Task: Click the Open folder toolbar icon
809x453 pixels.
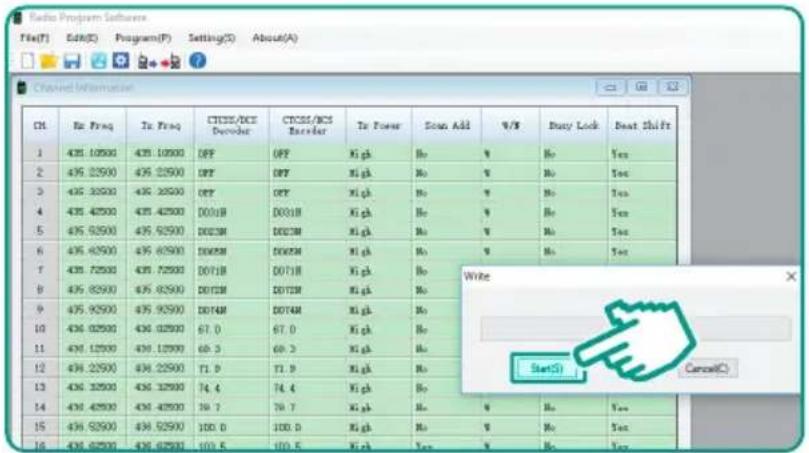Action: 48,61
